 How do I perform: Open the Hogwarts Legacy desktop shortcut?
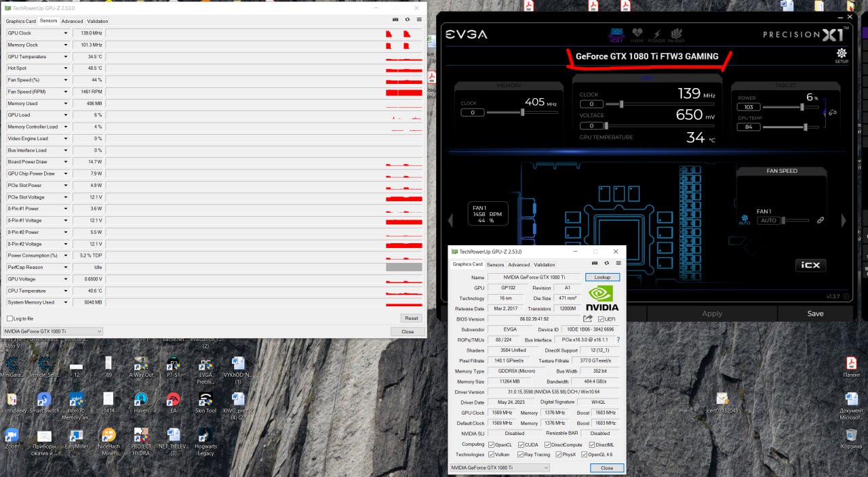(x=206, y=442)
